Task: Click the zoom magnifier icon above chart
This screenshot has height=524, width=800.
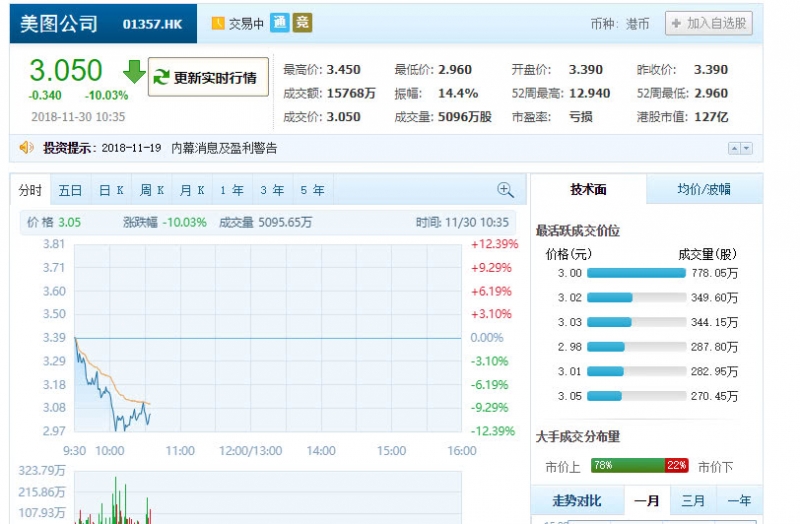Action: pyautogui.click(x=505, y=190)
